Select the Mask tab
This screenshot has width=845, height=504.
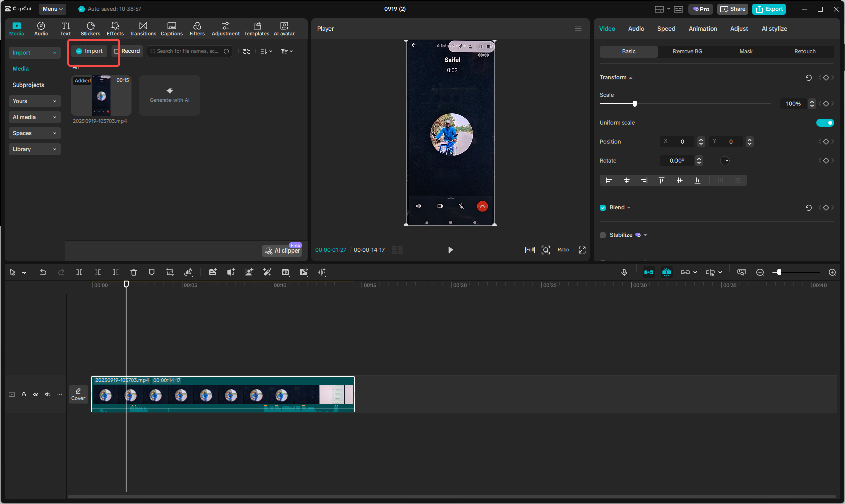point(746,52)
